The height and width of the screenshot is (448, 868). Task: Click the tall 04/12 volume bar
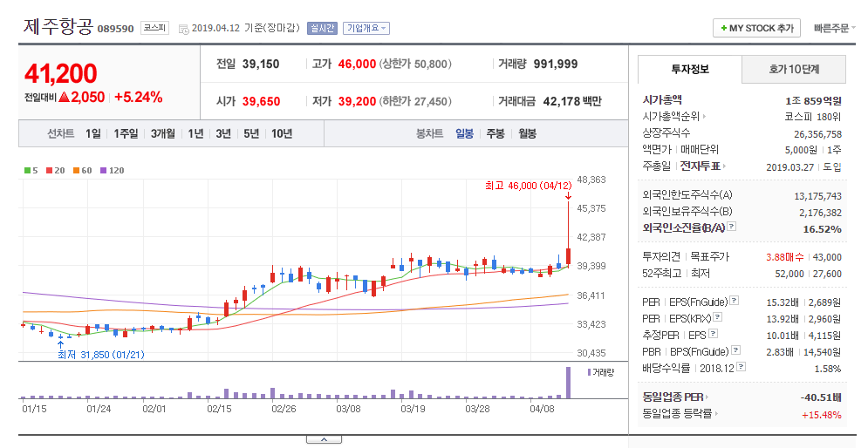(x=567, y=383)
